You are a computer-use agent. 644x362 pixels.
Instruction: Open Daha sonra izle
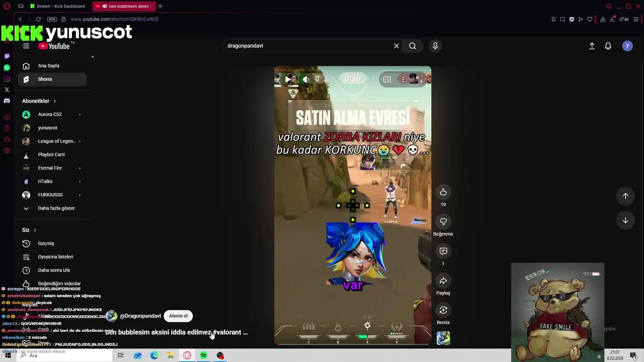(52, 270)
